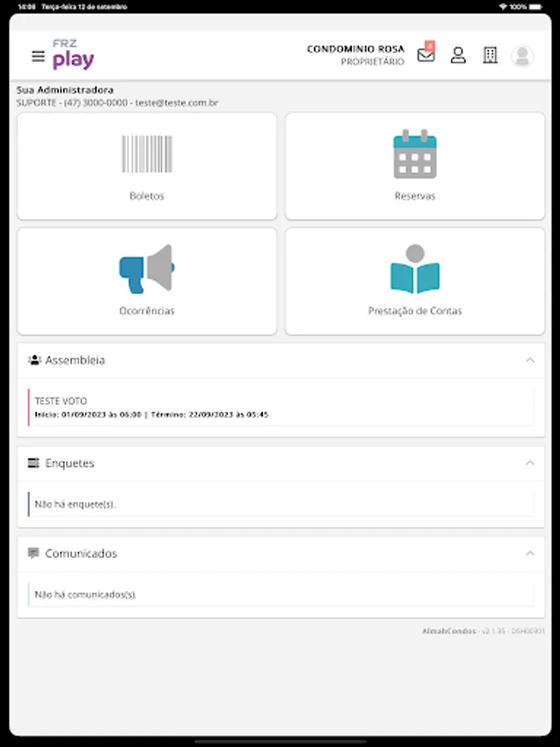Select the Comunicados section header
The image size is (560, 747).
point(281,553)
